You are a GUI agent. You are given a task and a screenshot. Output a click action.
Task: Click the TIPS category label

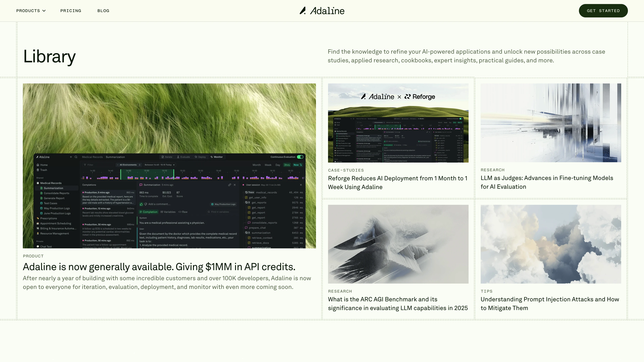487,291
